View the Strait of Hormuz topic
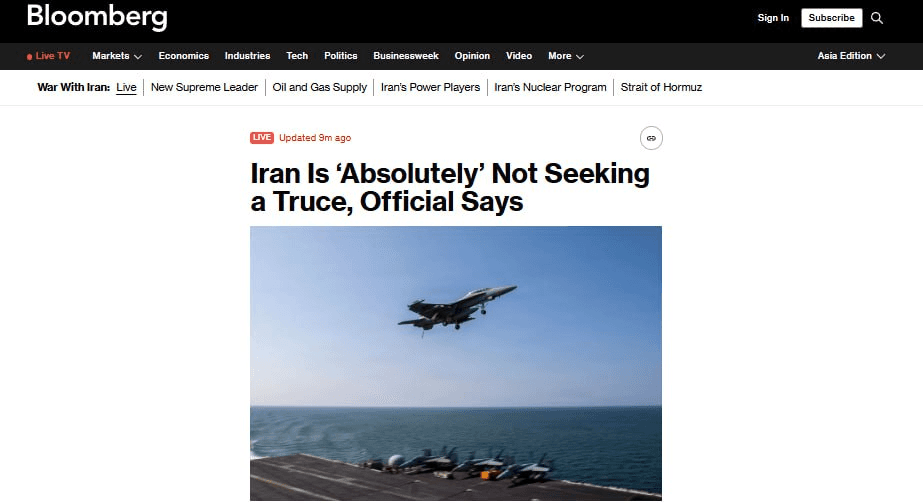Image resolution: width=923 pixels, height=503 pixels. click(x=661, y=87)
